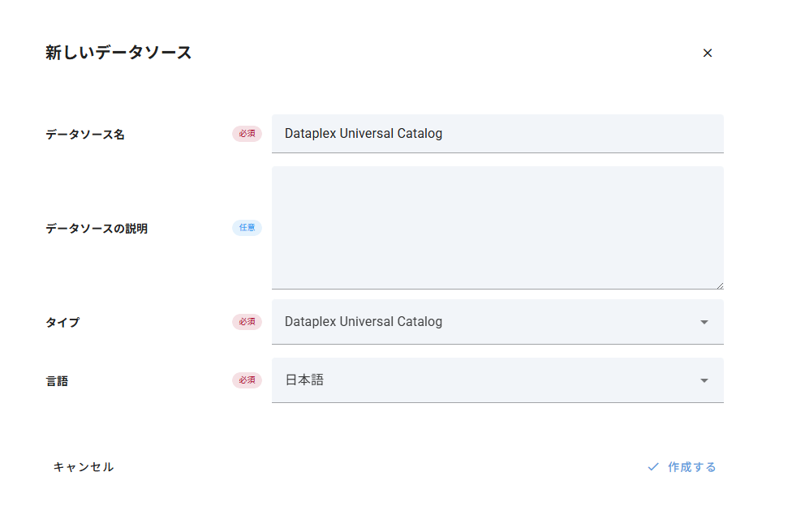Click the 作成する button label
The height and width of the screenshot is (532, 792).
tap(691, 467)
